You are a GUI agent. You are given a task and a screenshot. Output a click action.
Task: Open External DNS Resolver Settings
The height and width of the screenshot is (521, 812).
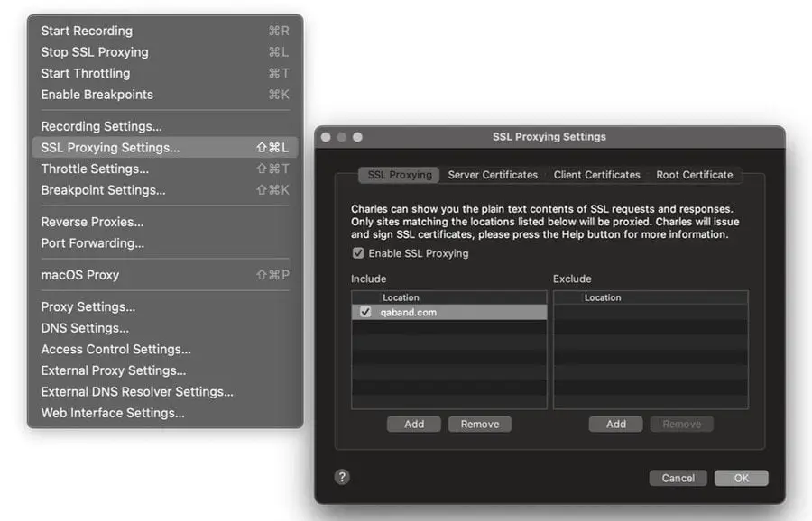[x=137, y=391]
